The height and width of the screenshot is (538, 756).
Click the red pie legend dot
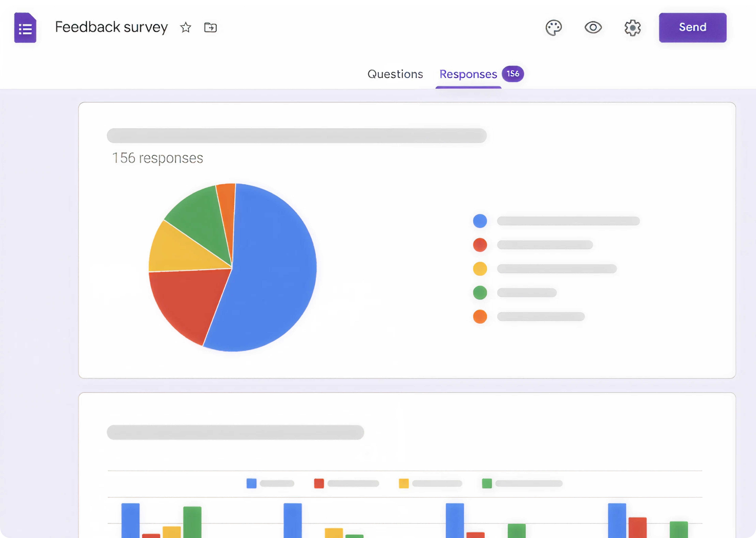coord(480,245)
